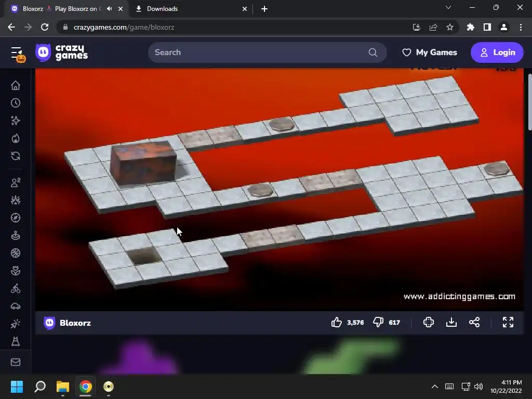Viewport: 532px width, 399px height.
Task: Share the Bloxorz game
Action: pyautogui.click(x=474, y=322)
